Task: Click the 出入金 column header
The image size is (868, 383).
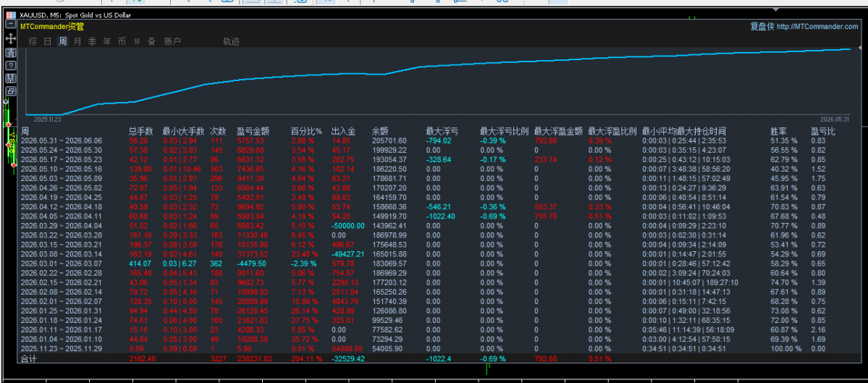Action: 343,131
